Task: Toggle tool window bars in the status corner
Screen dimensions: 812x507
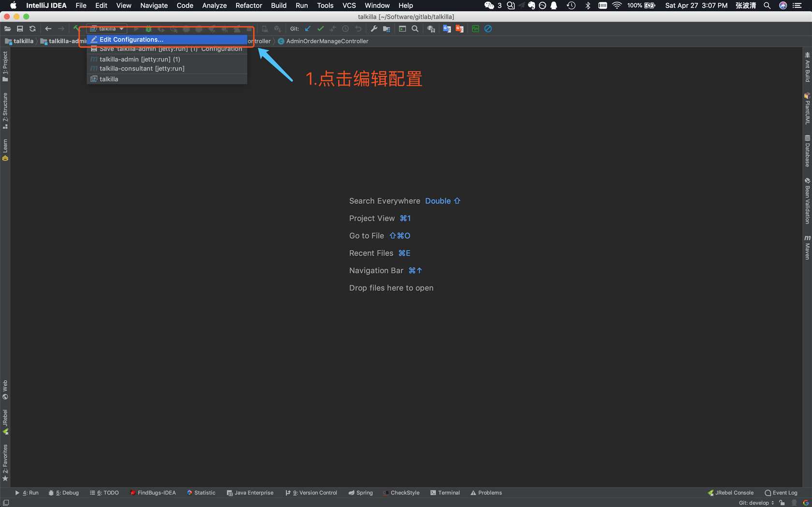Action: click(6, 503)
